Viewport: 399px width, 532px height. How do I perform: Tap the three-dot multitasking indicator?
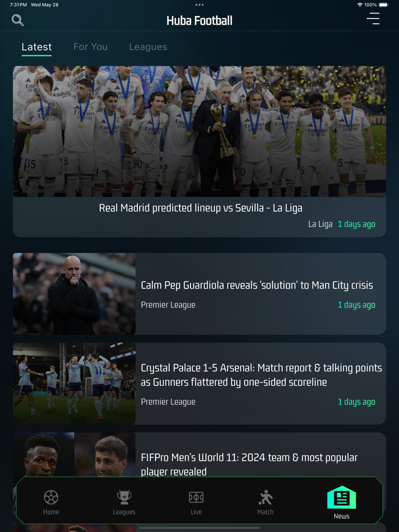(199, 5)
